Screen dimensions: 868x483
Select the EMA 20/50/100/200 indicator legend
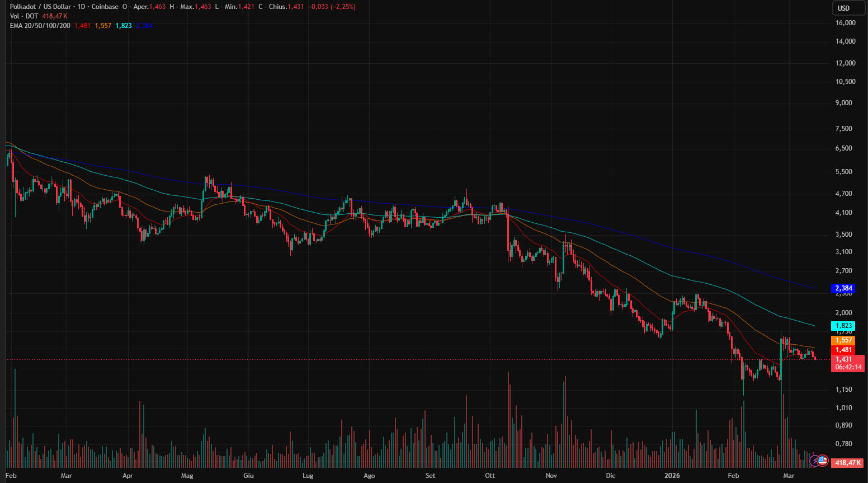[40, 26]
